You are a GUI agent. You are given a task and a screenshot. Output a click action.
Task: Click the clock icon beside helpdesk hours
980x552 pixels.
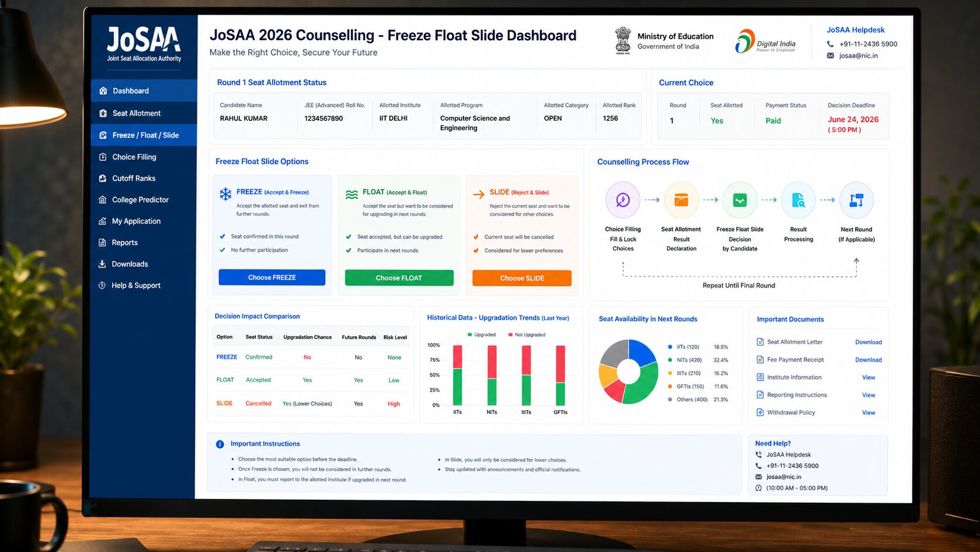[x=758, y=488]
